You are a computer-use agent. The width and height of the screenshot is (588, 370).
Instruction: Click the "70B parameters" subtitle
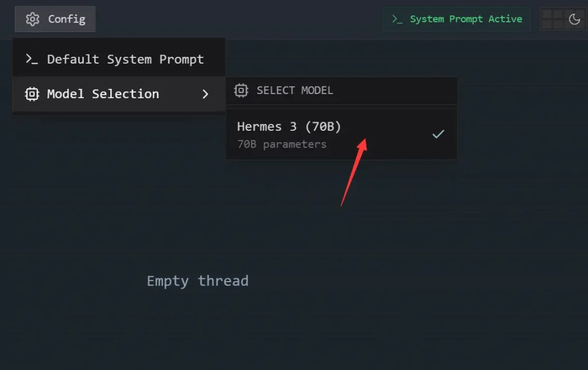tap(282, 145)
